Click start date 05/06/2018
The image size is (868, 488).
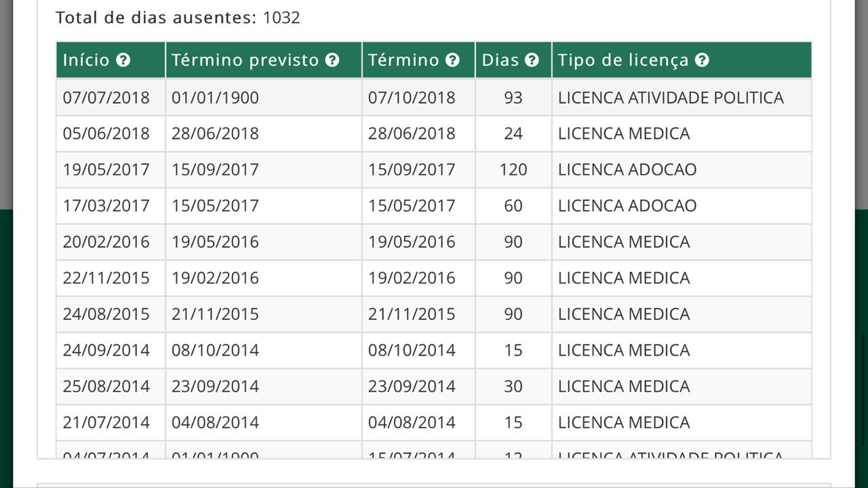click(106, 134)
